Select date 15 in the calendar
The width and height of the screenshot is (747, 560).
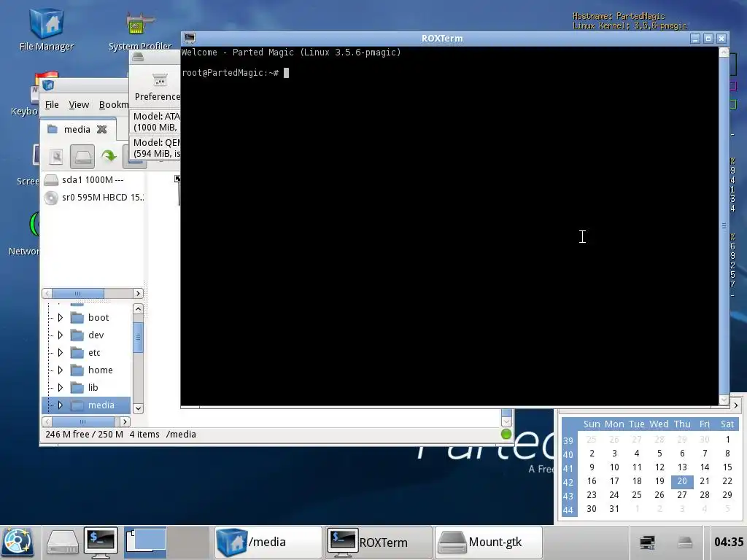coord(727,467)
